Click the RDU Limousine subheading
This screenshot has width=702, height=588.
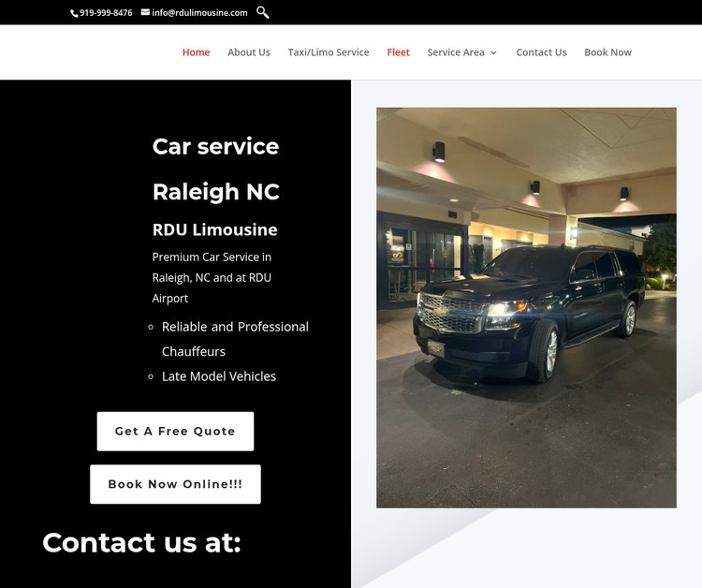[215, 229]
